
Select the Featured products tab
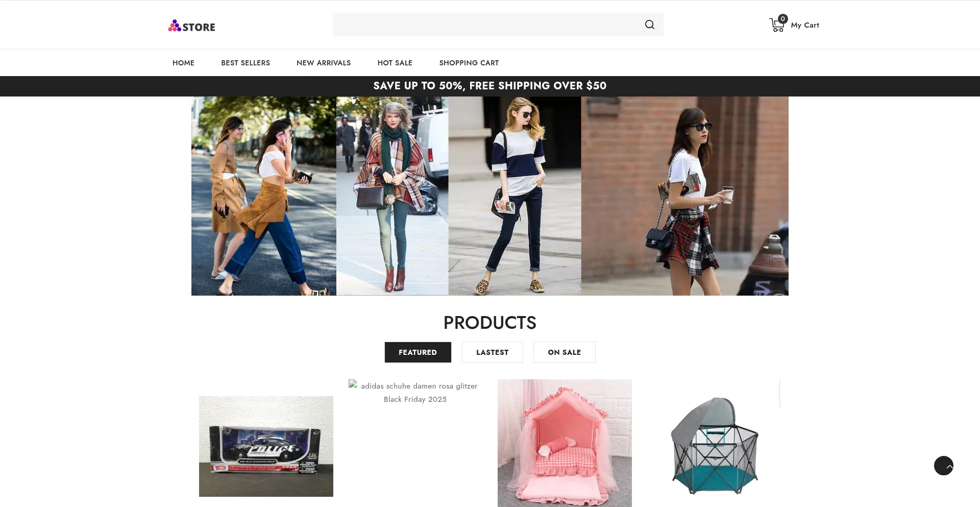(418, 352)
